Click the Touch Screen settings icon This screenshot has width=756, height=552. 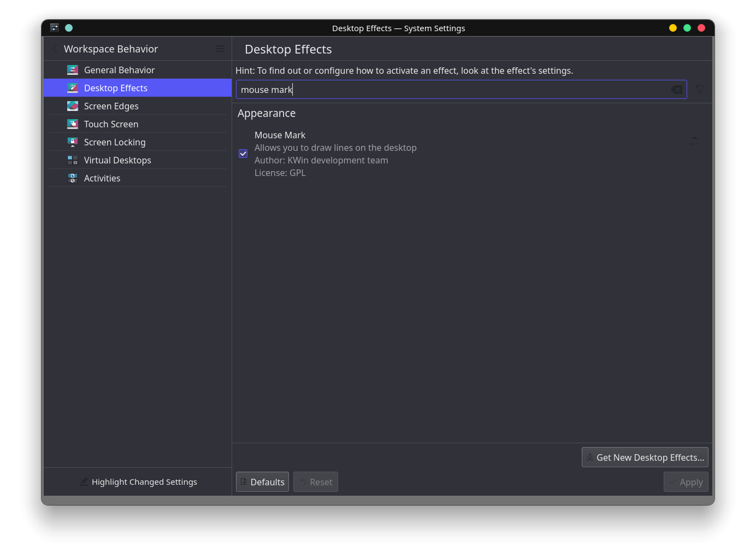pyautogui.click(x=73, y=124)
